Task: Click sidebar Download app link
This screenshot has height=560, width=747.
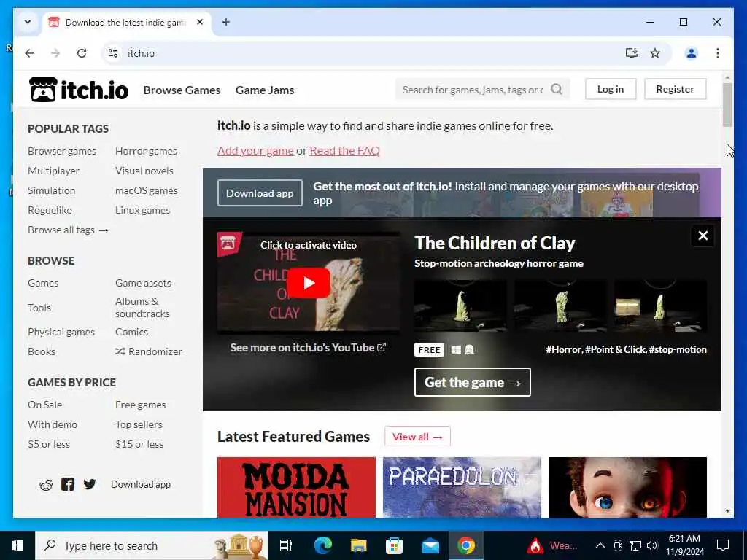Action: click(141, 484)
